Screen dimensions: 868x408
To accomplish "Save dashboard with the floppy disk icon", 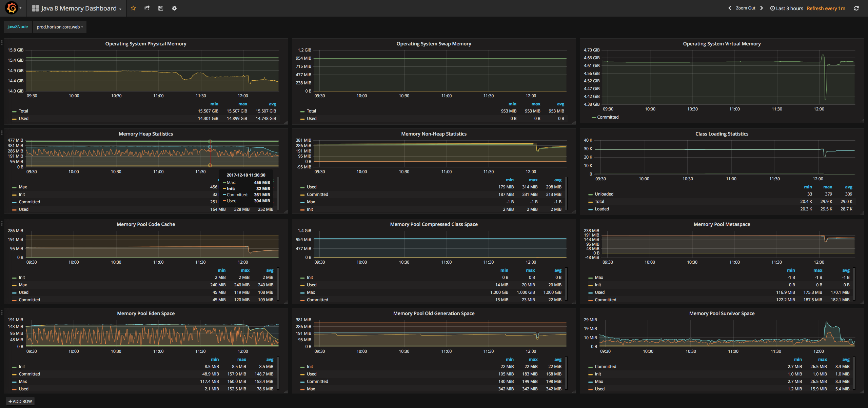I will [x=161, y=8].
